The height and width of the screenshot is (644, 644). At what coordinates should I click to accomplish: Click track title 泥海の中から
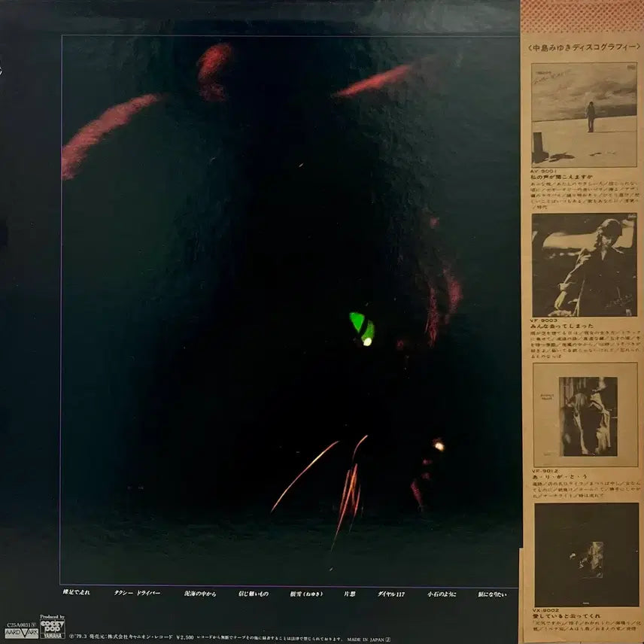point(200,594)
